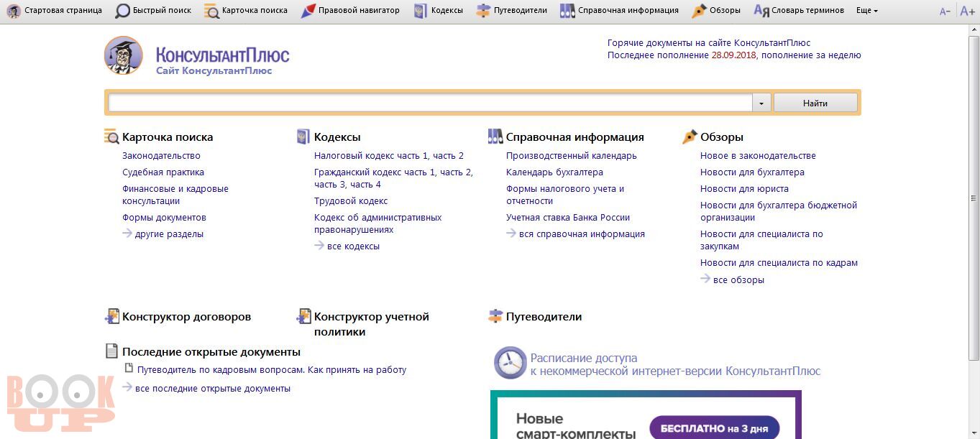This screenshot has width=980, height=439.
Task: Expand все кодексы list
Action: 352,246
